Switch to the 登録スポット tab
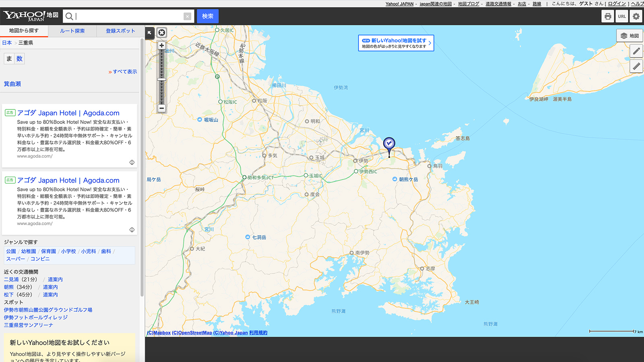This screenshot has height=362, width=644. (120, 31)
